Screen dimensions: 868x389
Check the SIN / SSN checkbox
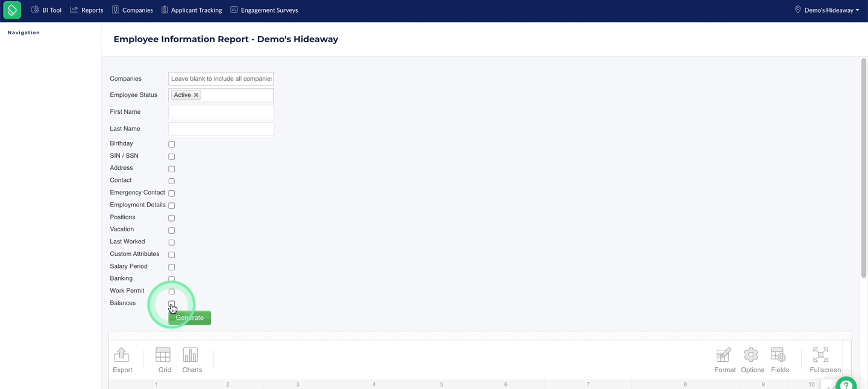172,157
